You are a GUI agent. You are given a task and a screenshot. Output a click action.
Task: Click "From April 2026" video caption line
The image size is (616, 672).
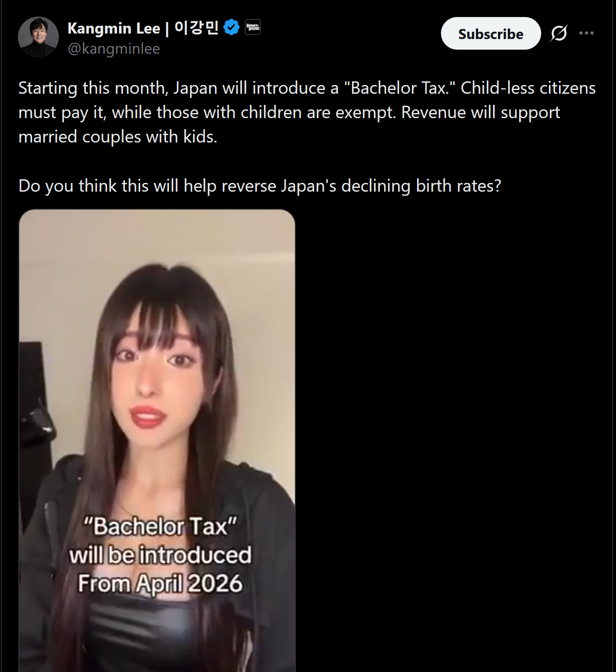click(x=160, y=584)
